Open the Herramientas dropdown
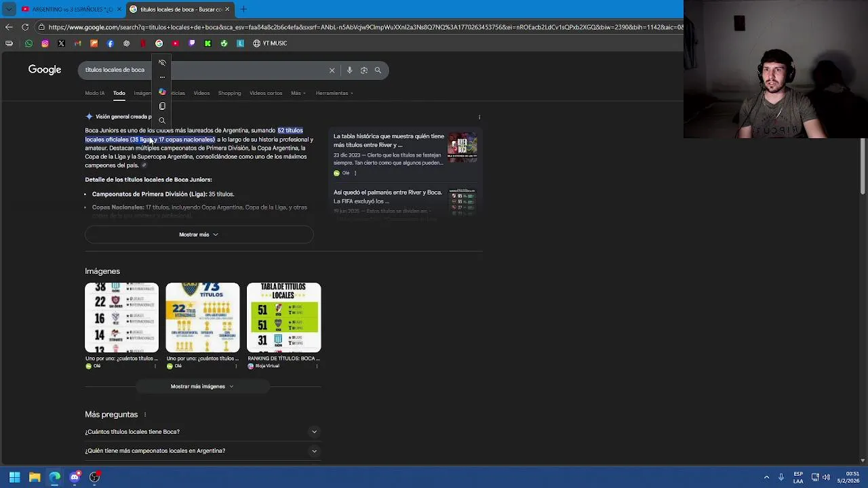868x488 pixels. click(334, 93)
